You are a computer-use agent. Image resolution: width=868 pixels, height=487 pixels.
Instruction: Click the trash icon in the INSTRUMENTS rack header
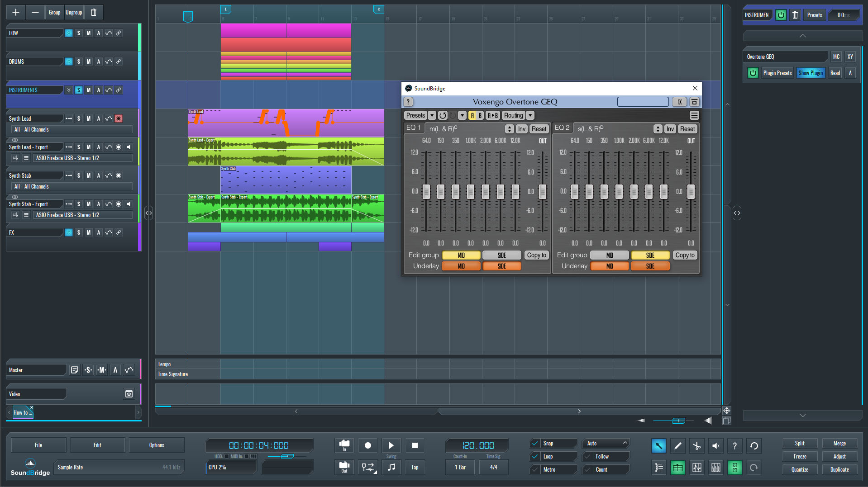click(x=795, y=15)
